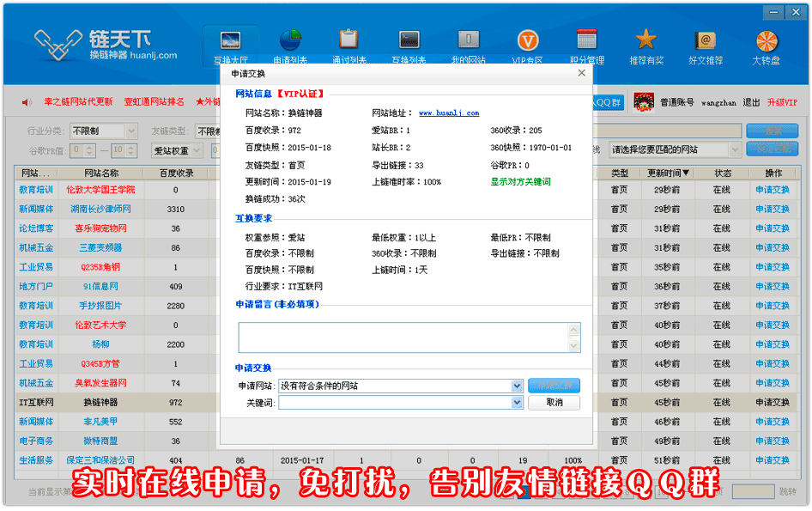Select the 手抄报图片 site name
The width and height of the screenshot is (812, 511).
[100, 306]
